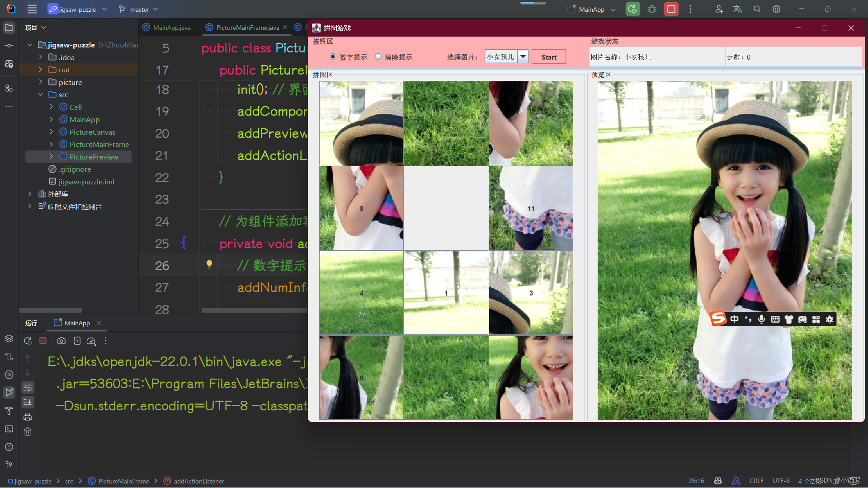The image size is (868, 488).
Task: Click the screenshot camera icon in Run toolbar
Action: 61,341
